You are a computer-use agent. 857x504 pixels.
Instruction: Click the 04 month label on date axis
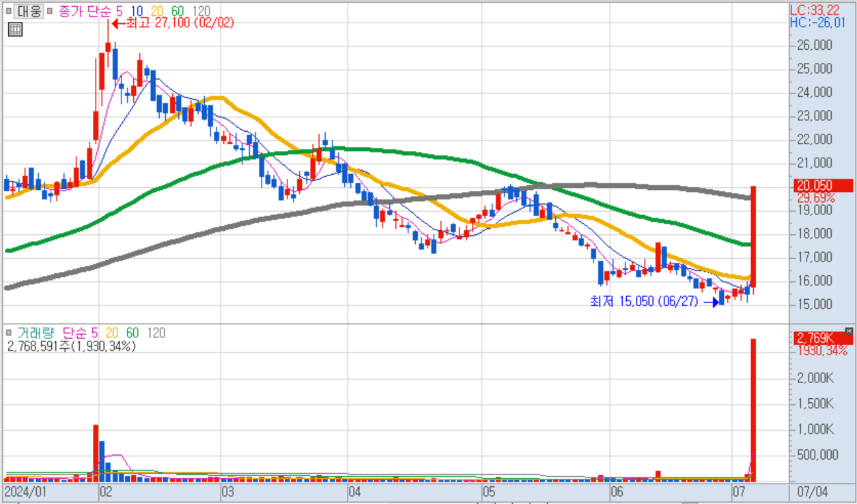(354, 492)
